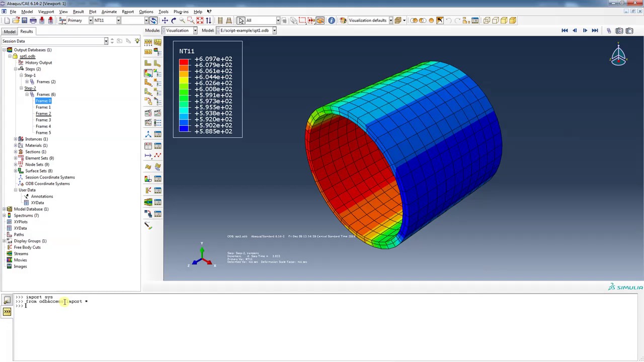The height and width of the screenshot is (362, 644).
Task: Expand the Materials (1) tree node
Action: (16, 145)
